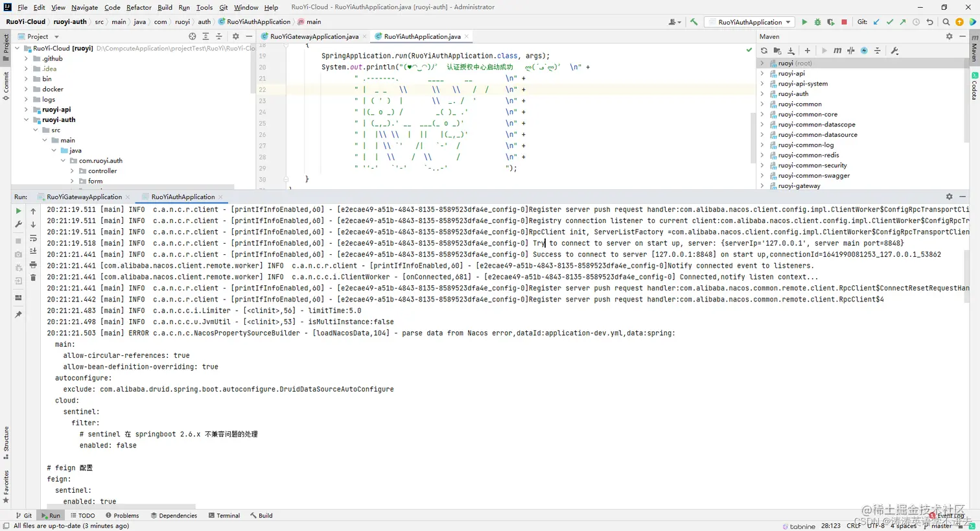
Task: Open the Refactor menu
Action: (x=139, y=8)
